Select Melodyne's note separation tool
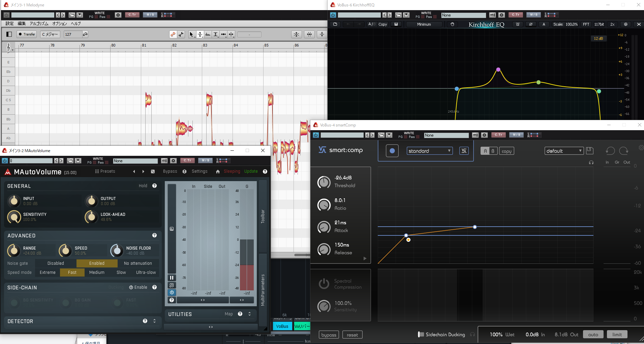Screen dimensions: 644x344 231,34
